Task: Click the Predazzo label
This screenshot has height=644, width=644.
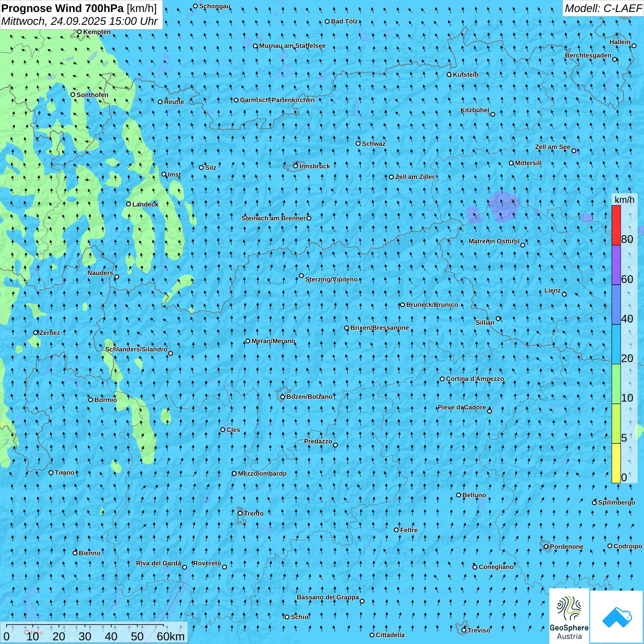Action: [318, 441]
